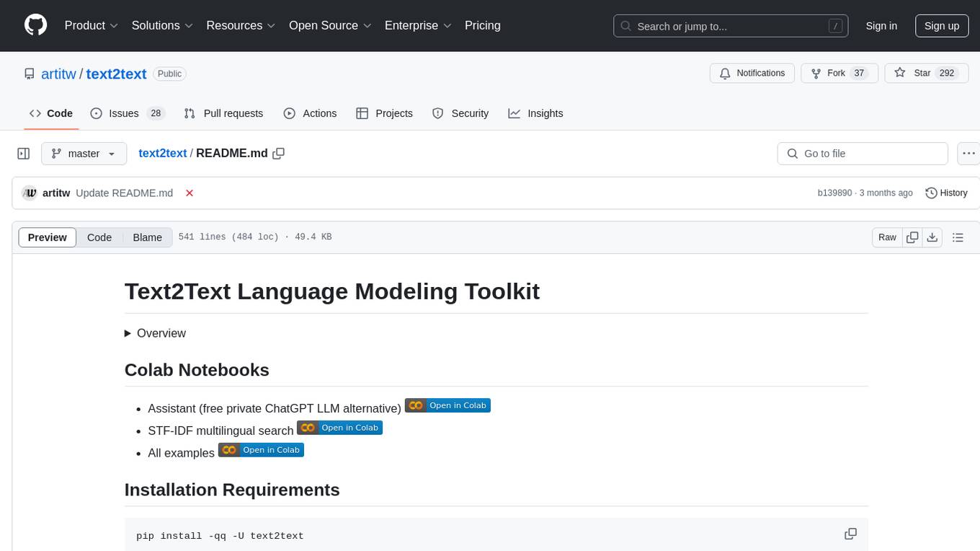980x551 pixels.
Task: Switch to the Pull requests tab
Action: tap(223, 113)
